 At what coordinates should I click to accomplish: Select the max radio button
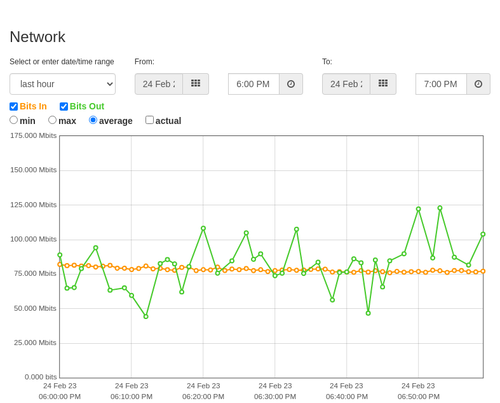click(x=52, y=120)
